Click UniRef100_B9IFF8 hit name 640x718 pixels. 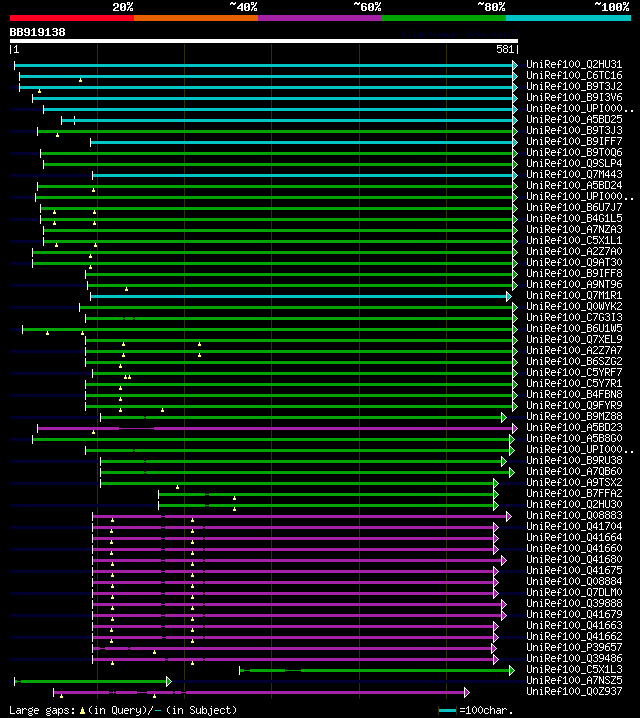point(574,273)
